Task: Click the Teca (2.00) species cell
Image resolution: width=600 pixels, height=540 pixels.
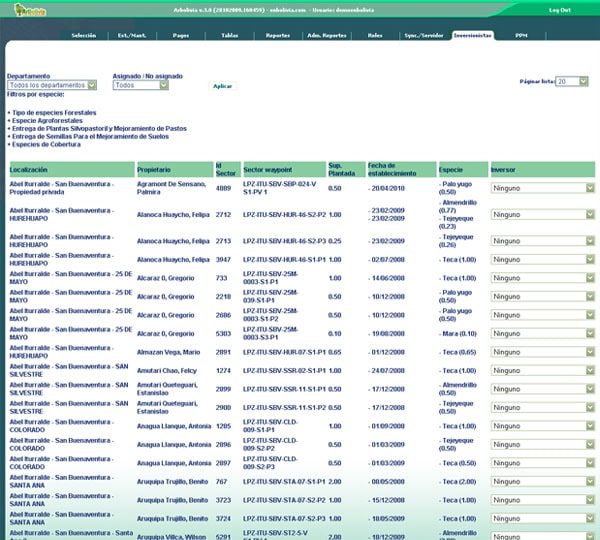Action: 459,481
